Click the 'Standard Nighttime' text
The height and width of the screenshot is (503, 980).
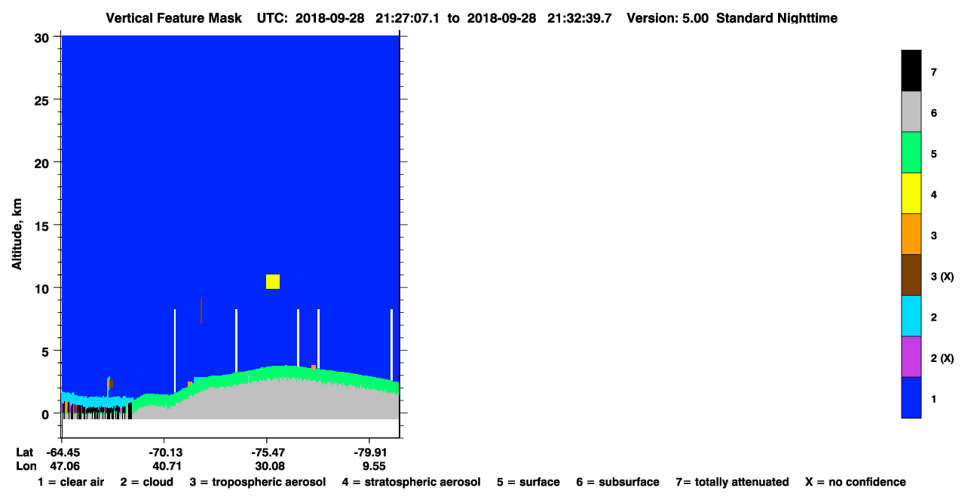pos(776,18)
